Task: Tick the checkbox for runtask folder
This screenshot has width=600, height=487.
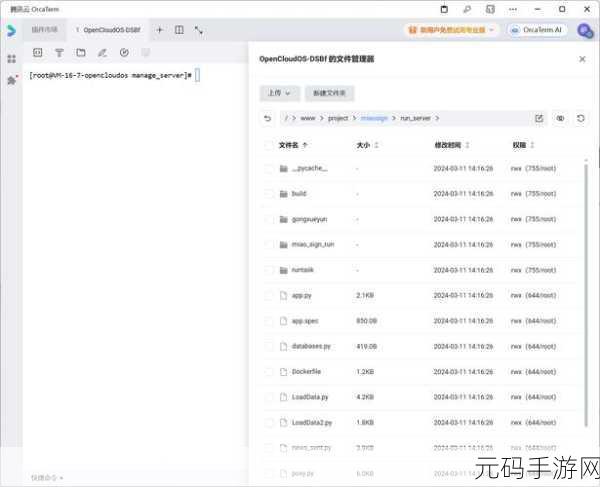Action: [269, 270]
